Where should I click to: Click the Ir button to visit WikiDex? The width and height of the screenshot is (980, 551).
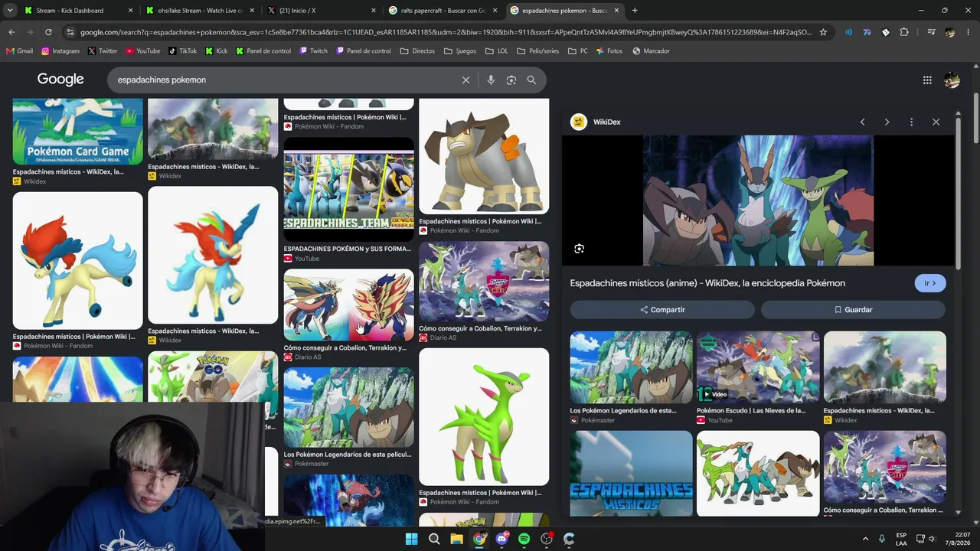point(930,283)
